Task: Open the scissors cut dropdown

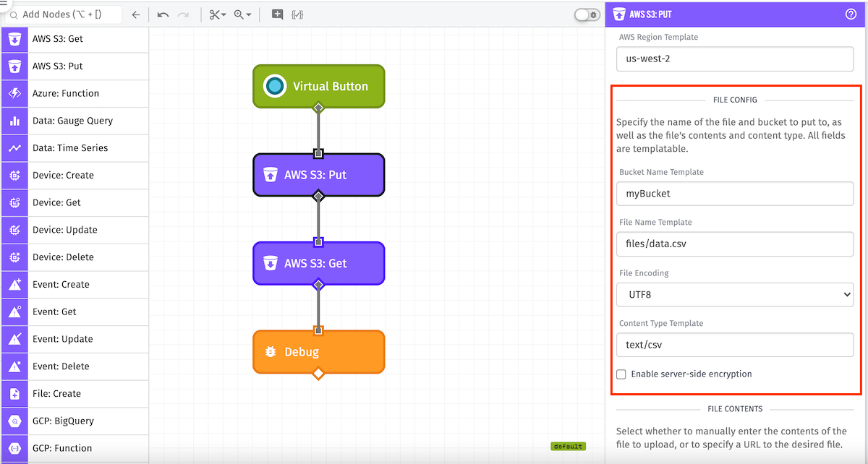Action: [217, 14]
